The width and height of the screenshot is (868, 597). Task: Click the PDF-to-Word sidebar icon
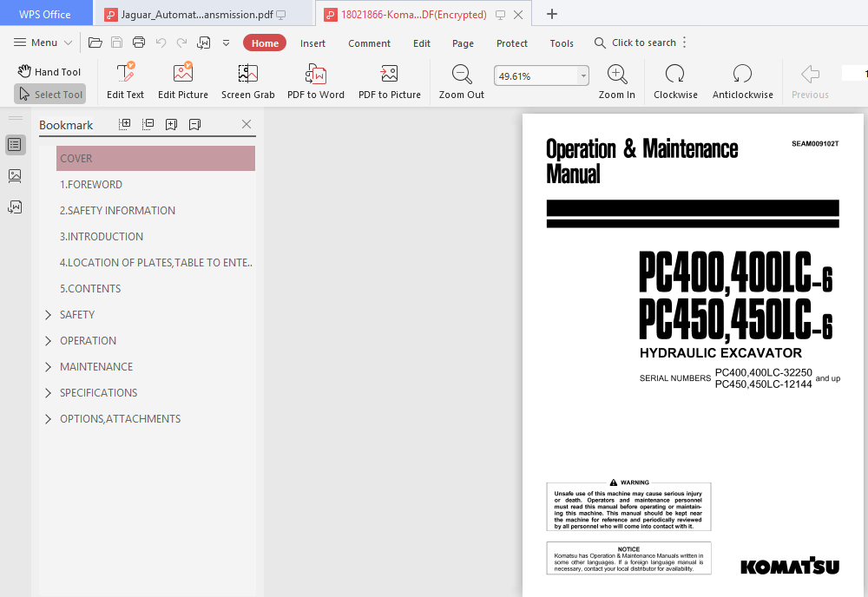coord(15,207)
